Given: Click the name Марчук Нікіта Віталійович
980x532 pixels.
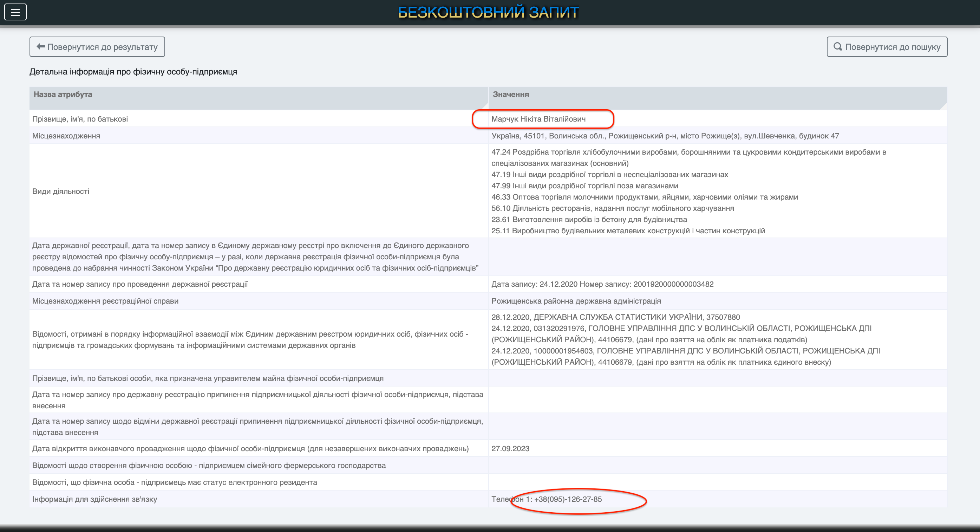Looking at the screenshot, I should pyautogui.click(x=538, y=119).
